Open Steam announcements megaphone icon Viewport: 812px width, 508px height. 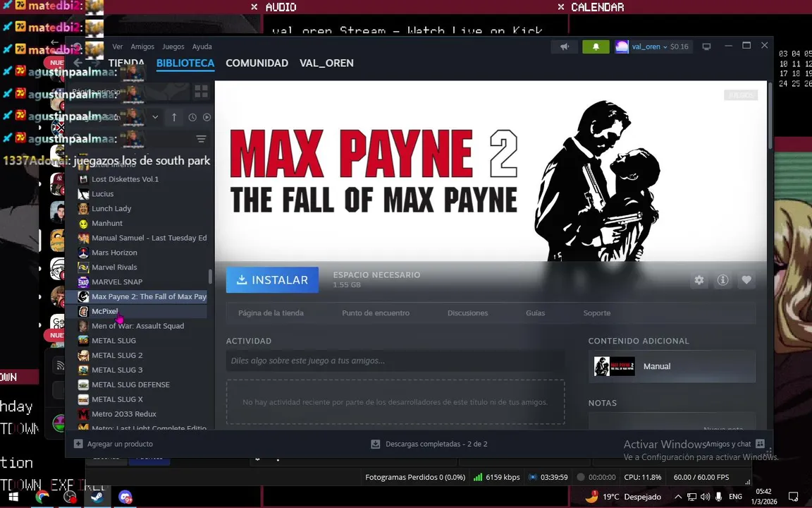coord(565,47)
